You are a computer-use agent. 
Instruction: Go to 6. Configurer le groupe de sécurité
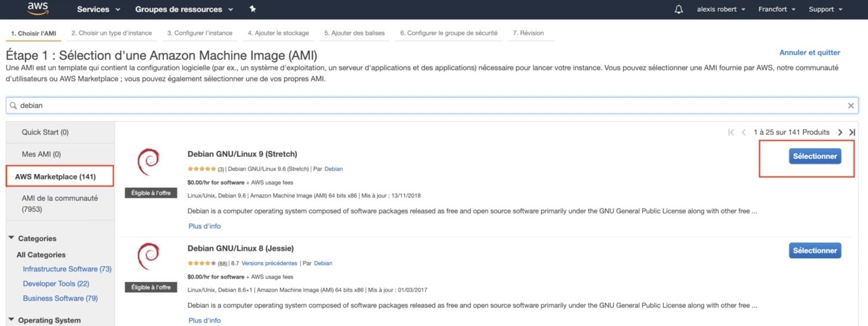point(449,33)
